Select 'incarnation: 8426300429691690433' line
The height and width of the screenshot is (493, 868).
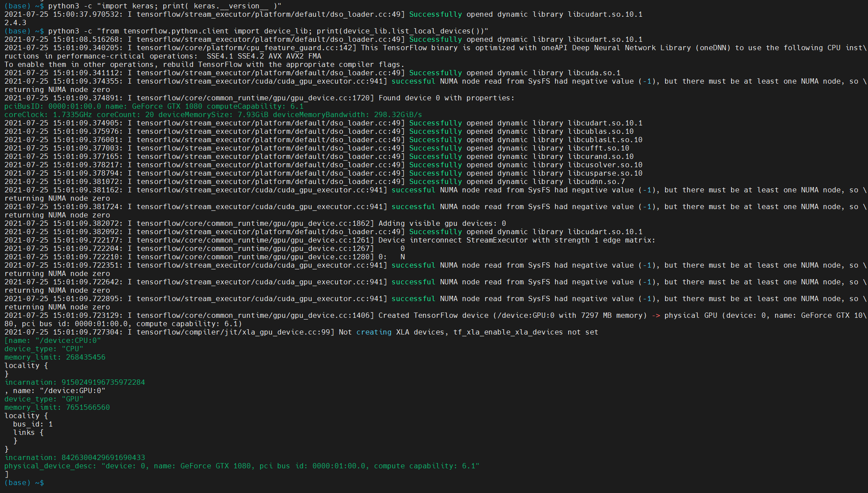[74, 457]
